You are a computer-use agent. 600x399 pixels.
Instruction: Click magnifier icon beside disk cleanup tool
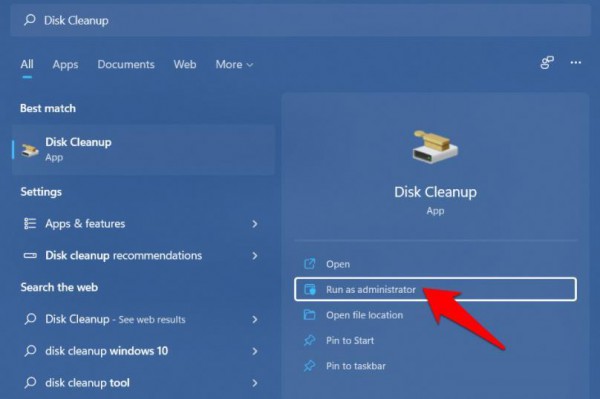tap(30, 382)
